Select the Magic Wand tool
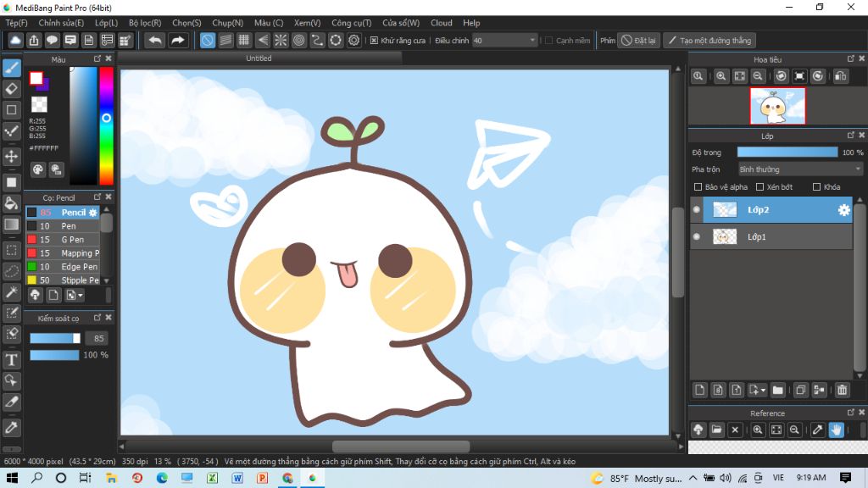 click(x=12, y=291)
